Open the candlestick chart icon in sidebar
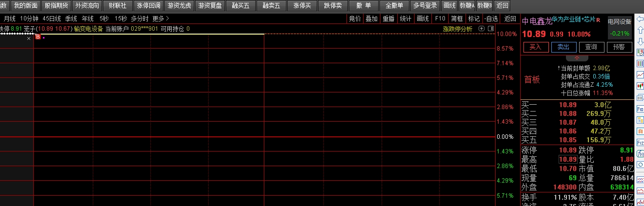This screenshot has width=644, height=206. (640, 86)
